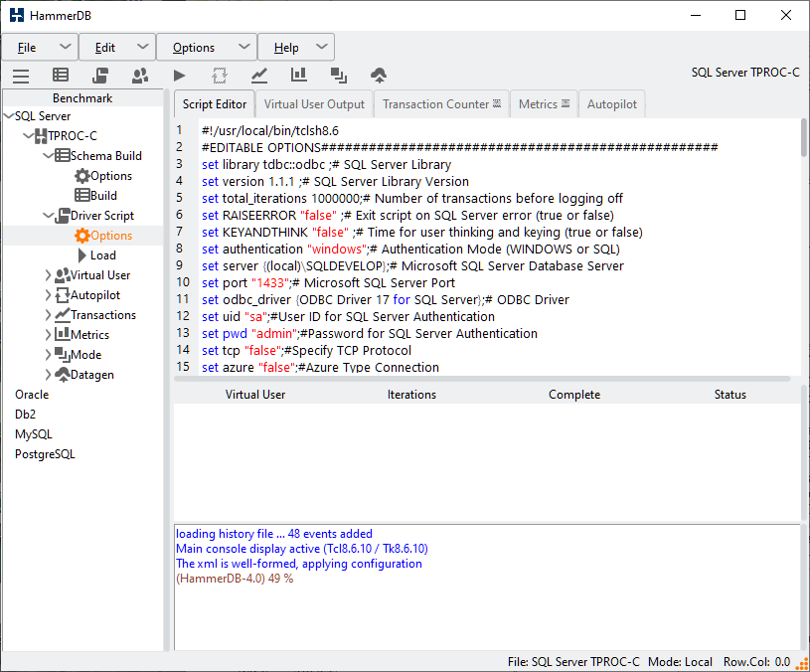
Task: Open the Options menu
Action: click(206, 47)
